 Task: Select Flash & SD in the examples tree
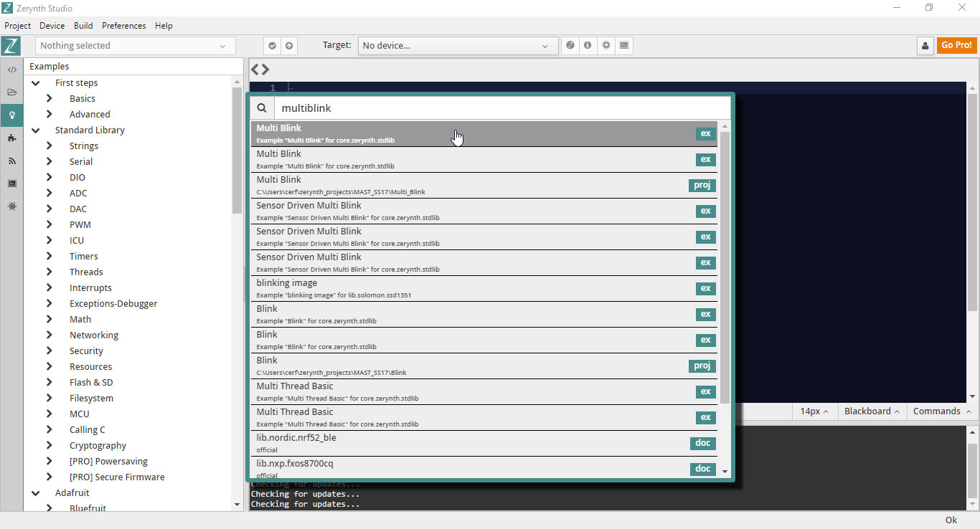pos(91,383)
